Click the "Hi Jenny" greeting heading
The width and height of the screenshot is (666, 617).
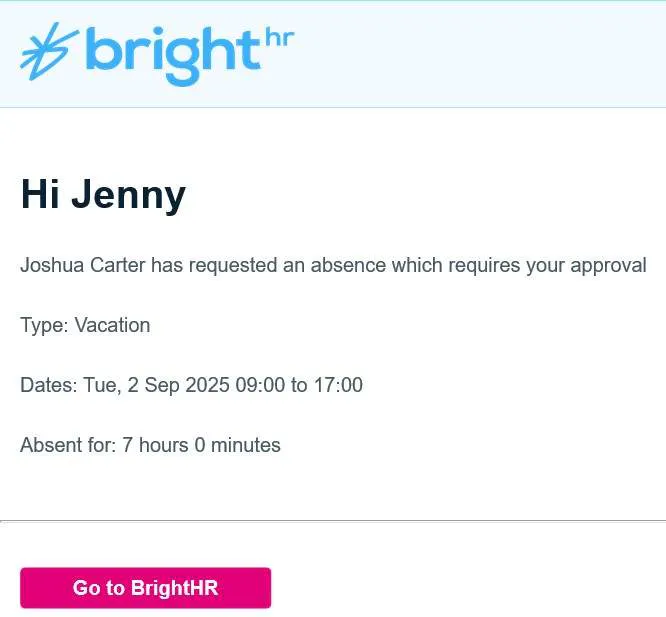point(102,194)
